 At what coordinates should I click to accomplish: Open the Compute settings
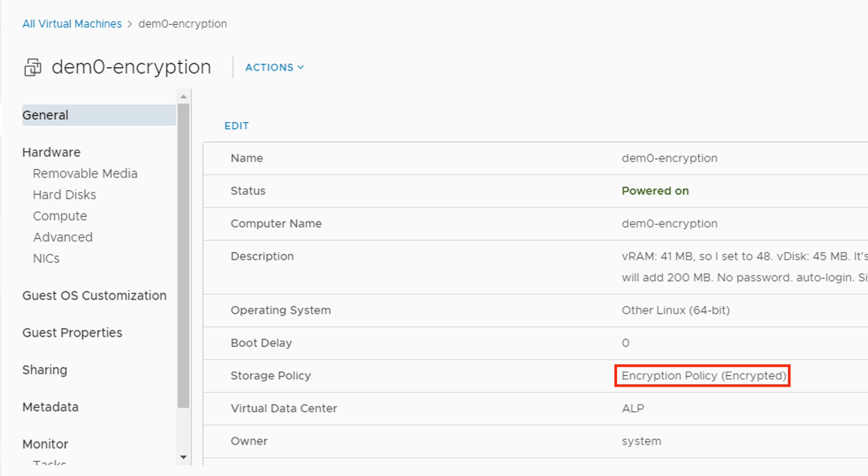pyautogui.click(x=60, y=216)
